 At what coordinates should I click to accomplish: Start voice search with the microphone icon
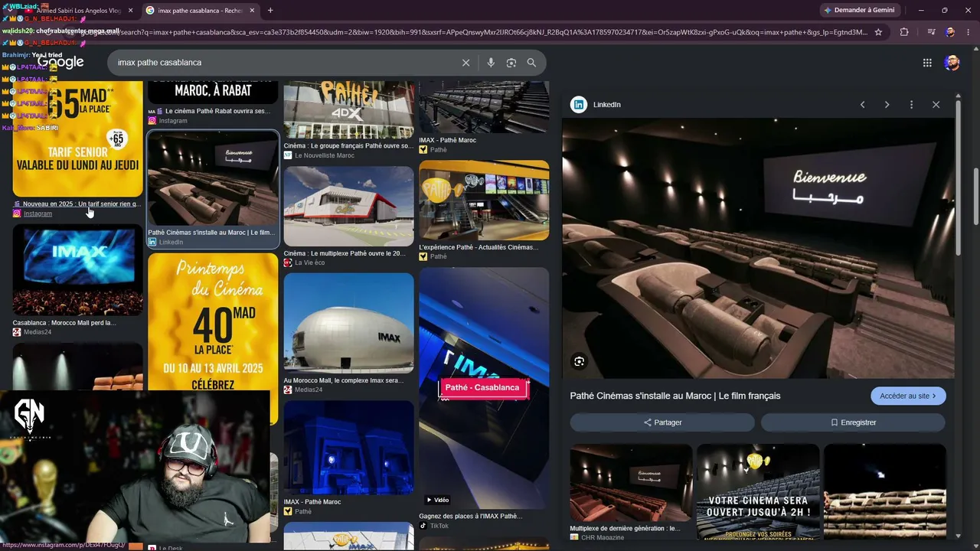(491, 63)
